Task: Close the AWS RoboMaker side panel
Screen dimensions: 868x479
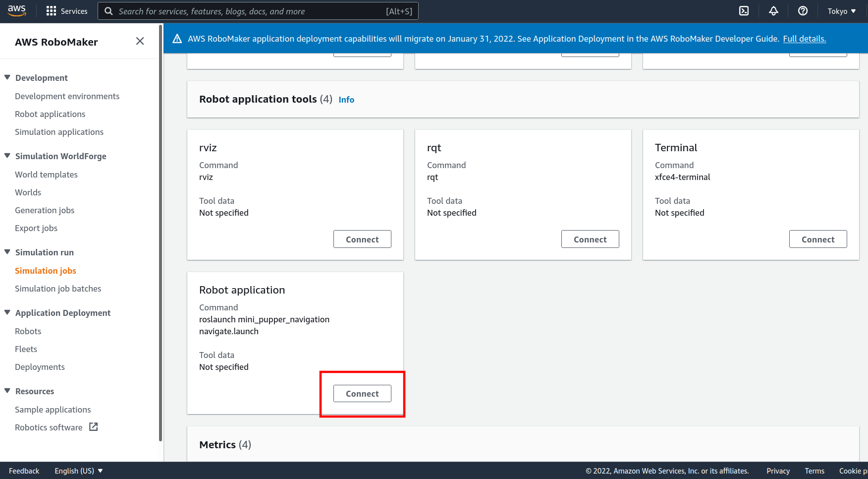Action: click(140, 41)
